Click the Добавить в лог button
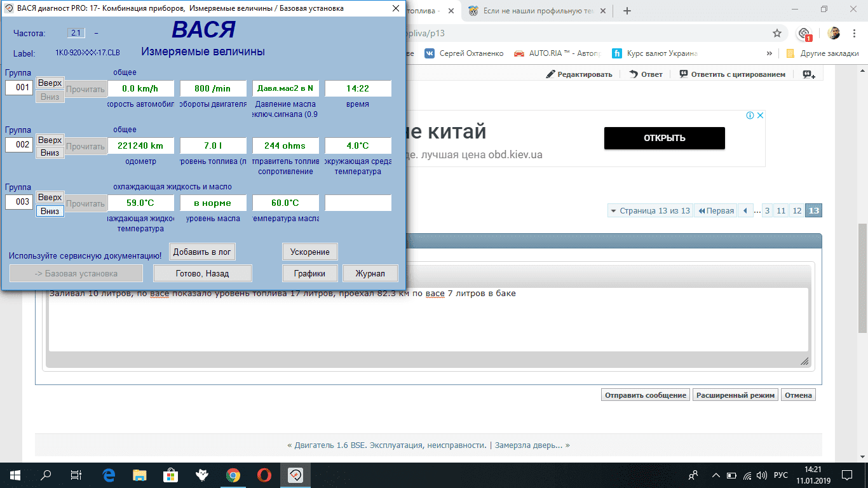This screenshot has height=488, width=868. [202, 252]
